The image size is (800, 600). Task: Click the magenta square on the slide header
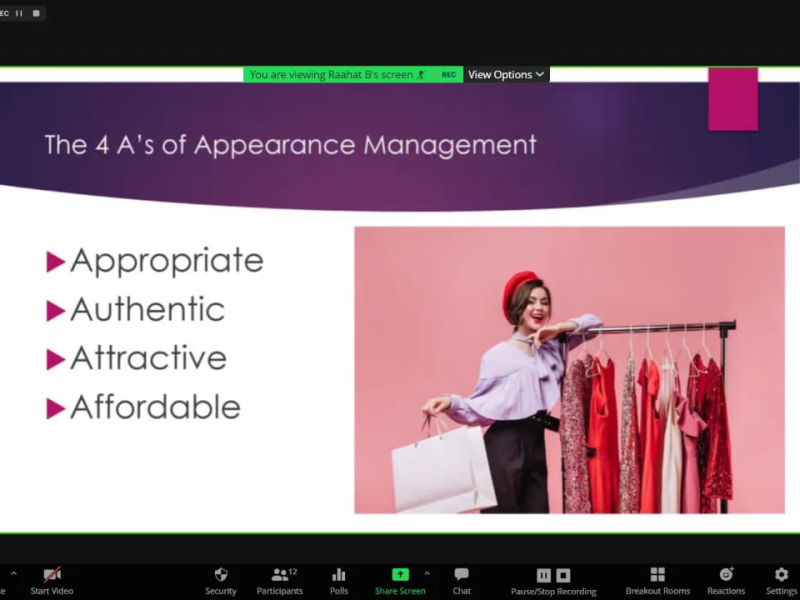click(x=733, y=99)
